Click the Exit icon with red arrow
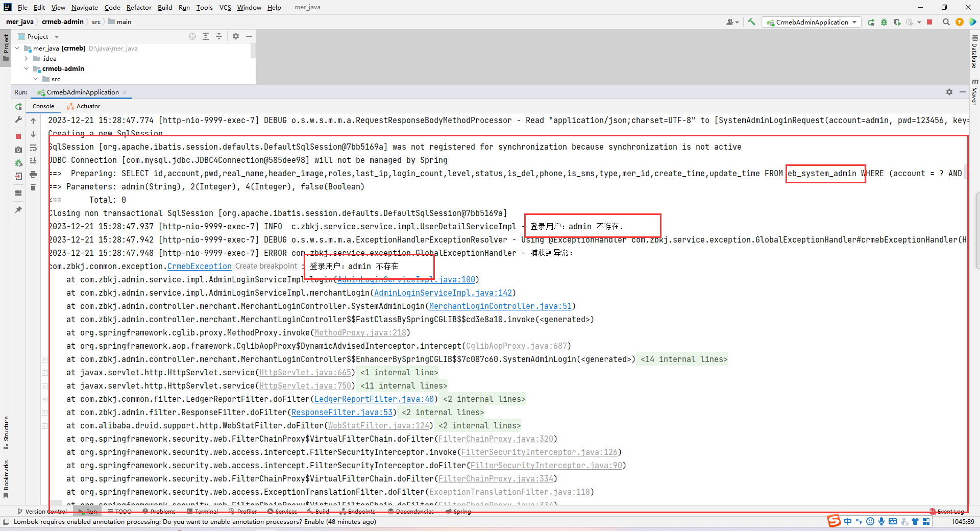The height and width of the screenshot is (531, 980). tap(18, 176)
